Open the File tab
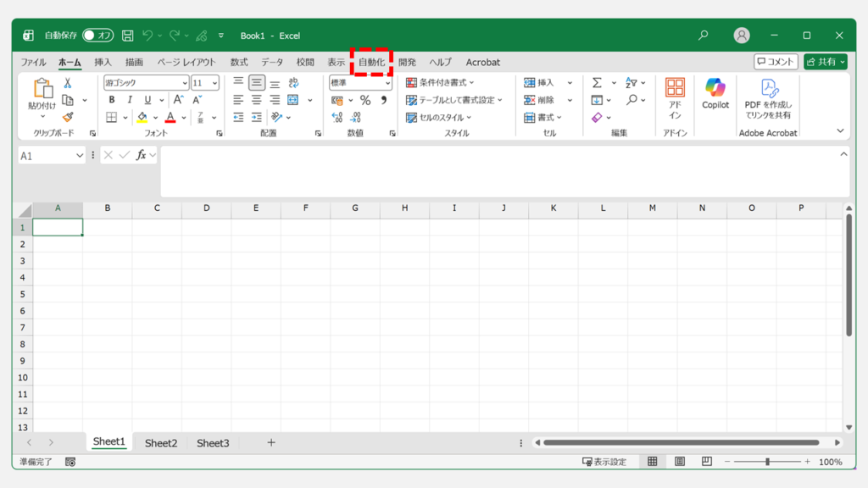This screenshot has height=488, width=868. point(33,62)
